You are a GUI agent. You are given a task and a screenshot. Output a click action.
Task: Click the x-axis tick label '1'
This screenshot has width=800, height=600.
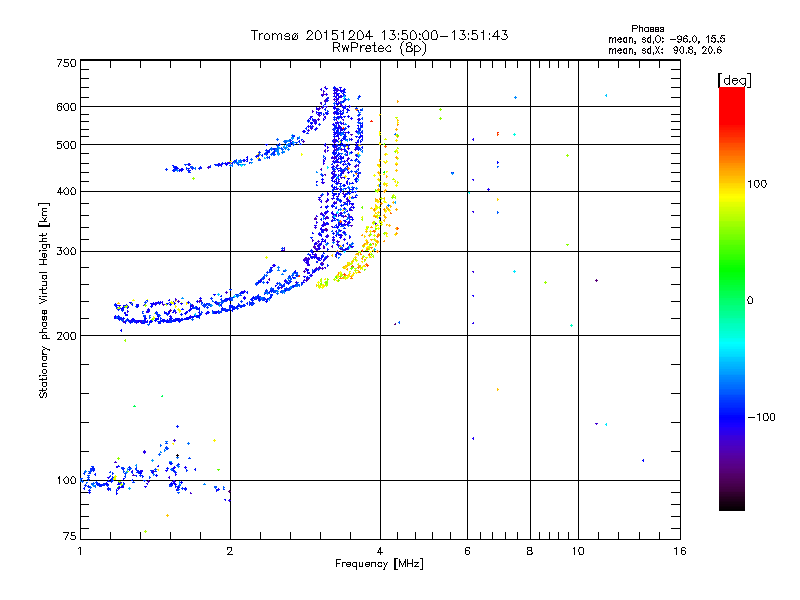click(80, 551)
